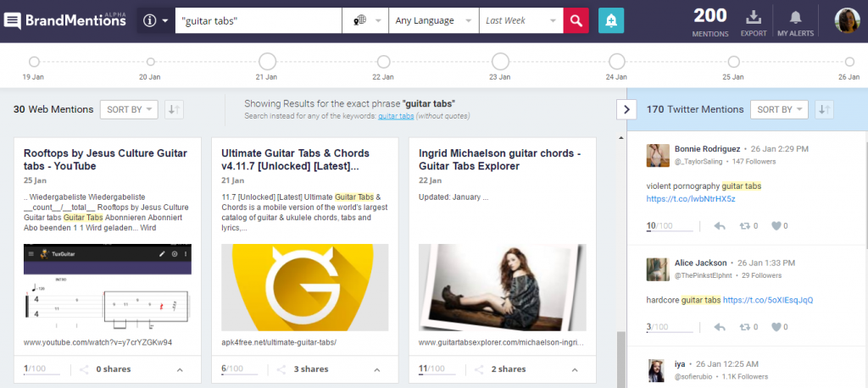The image size is (868, 388).
Task: Click the TuxGuitar tab thumbnail
Action: [108, 287]
